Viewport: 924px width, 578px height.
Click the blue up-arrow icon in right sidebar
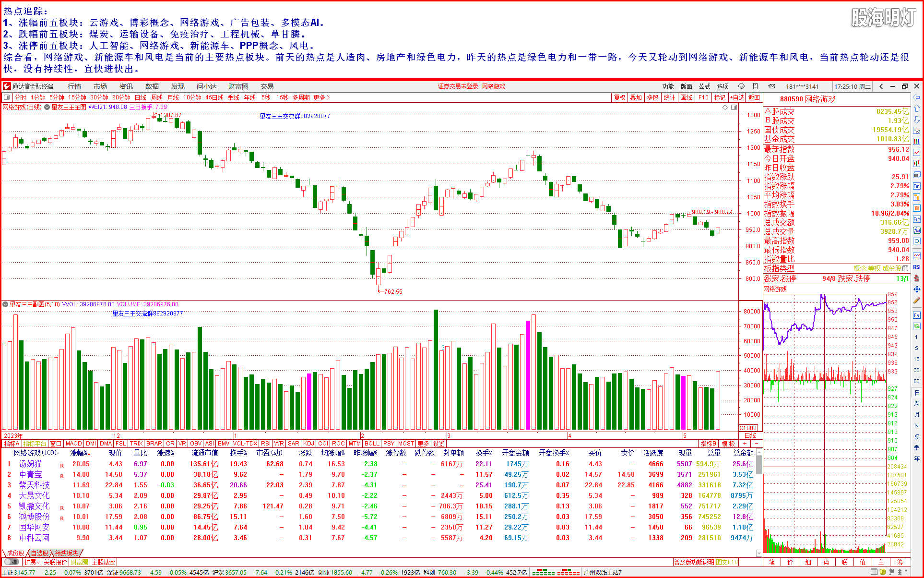tap(916, 108)
